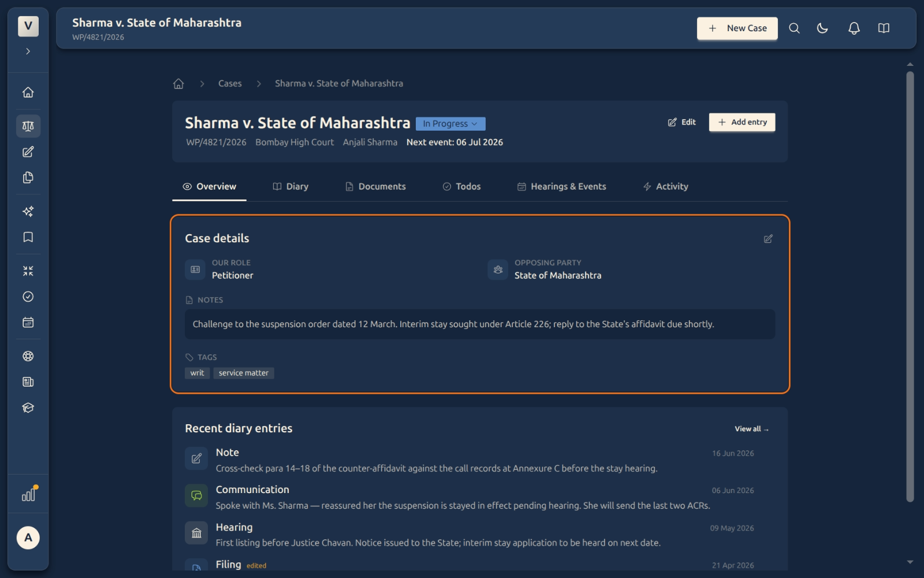Click 'Petitioner' role value
924x578 pixels.
point(232,276)
